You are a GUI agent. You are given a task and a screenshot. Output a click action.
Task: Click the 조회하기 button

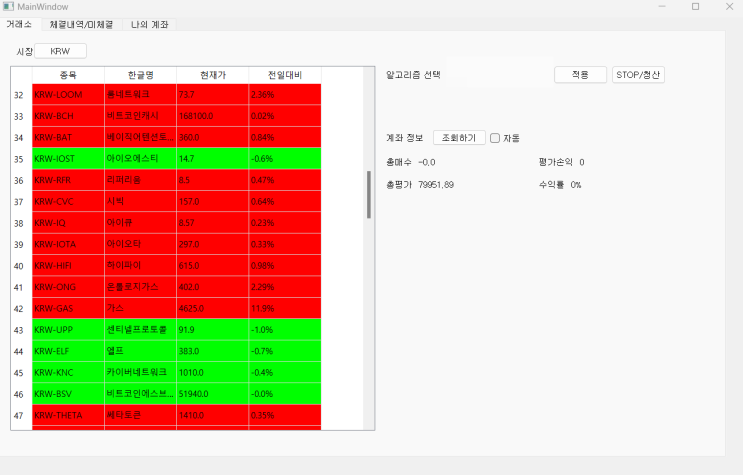[459, 138]
